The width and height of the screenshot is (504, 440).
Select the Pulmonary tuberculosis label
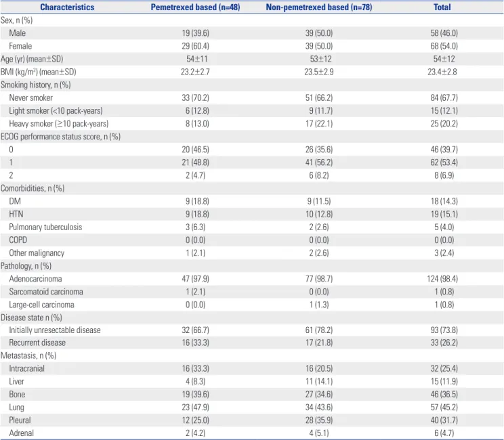(x=45, y=227)
